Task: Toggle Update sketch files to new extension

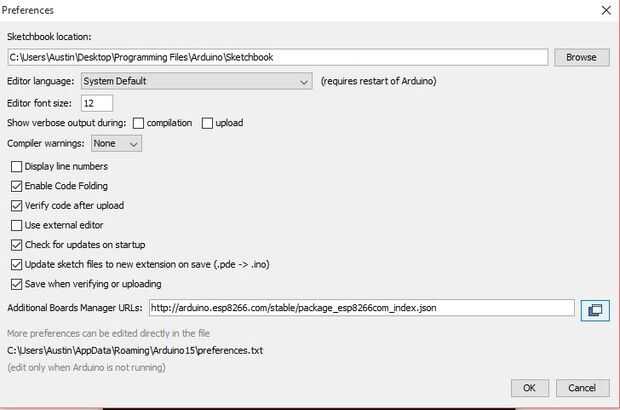Action: pos(16,264)
